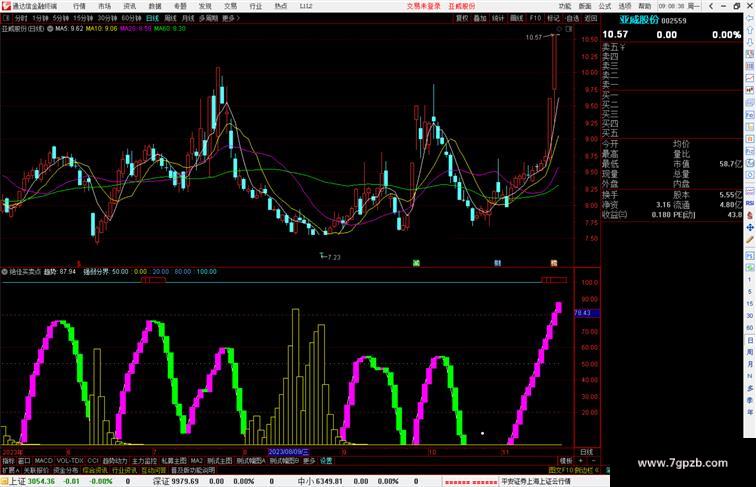Click the 上证 index in status bar

point(17,481)
